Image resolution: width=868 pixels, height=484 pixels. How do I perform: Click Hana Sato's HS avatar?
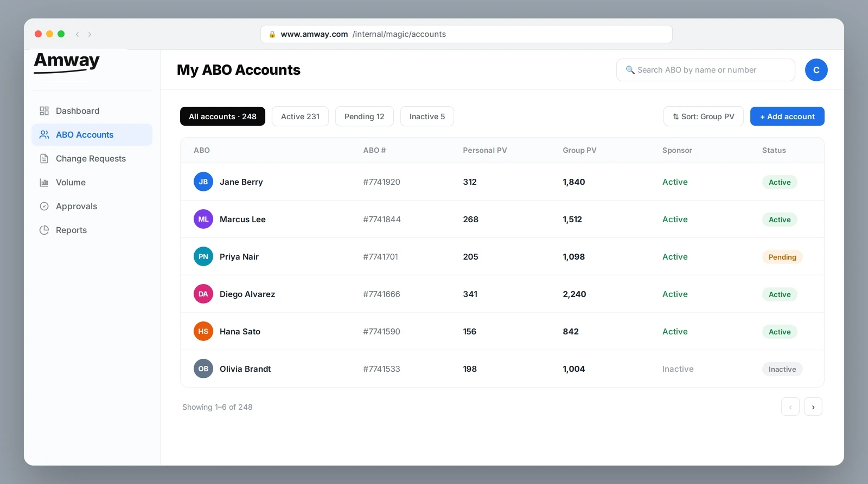click(203, 332)
